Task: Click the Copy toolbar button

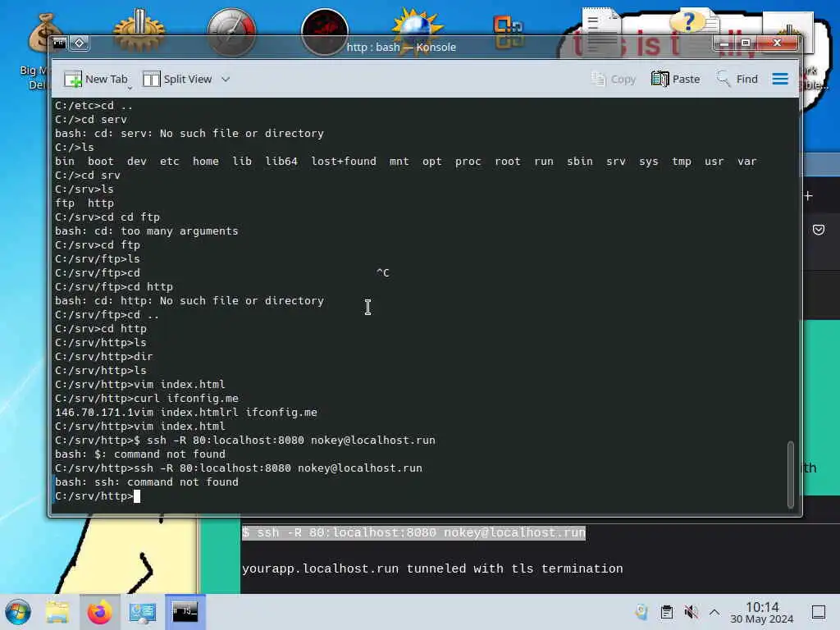Action: point(614,80)
